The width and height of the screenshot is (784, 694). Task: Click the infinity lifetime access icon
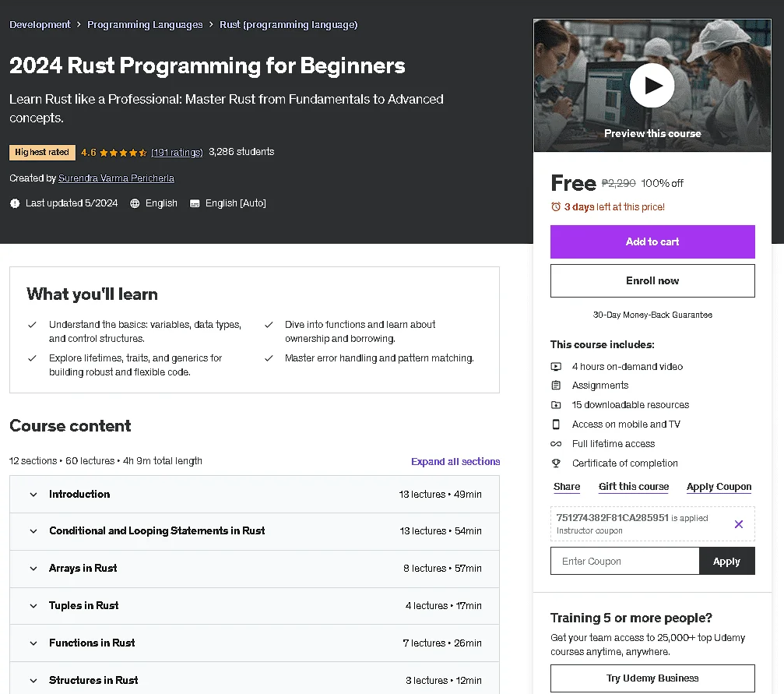coord(556,444)
